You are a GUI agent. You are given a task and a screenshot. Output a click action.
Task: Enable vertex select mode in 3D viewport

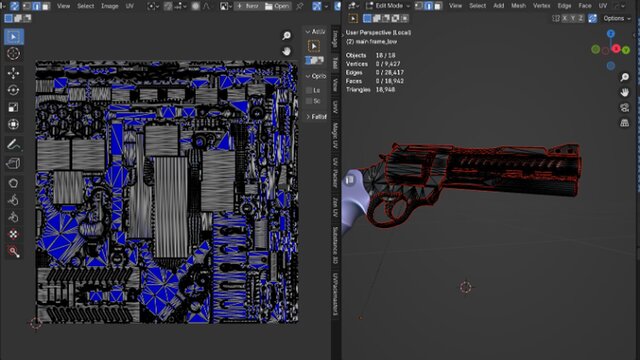coord(419,6)
